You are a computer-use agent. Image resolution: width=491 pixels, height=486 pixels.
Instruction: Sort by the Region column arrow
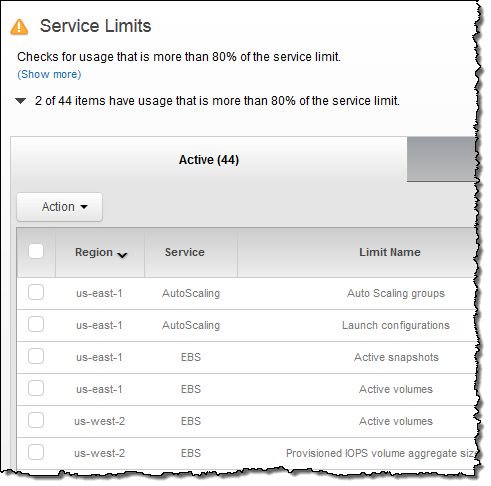(x=122, y=255)
